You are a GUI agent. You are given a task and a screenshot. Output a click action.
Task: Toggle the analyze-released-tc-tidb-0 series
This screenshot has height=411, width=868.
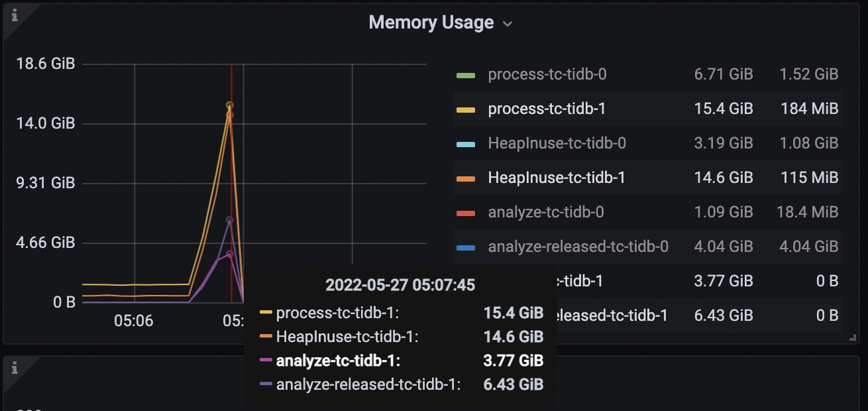click(578, 246)
